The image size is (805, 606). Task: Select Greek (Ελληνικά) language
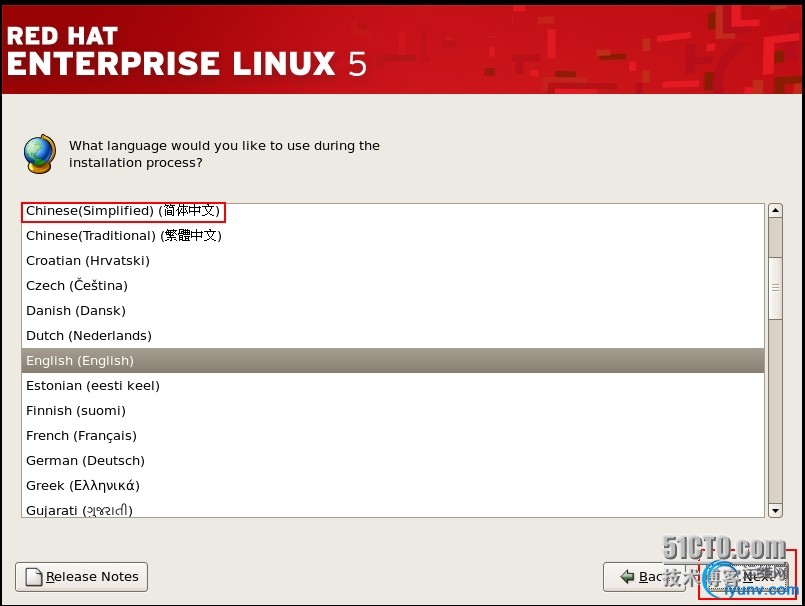coord(393,485)
